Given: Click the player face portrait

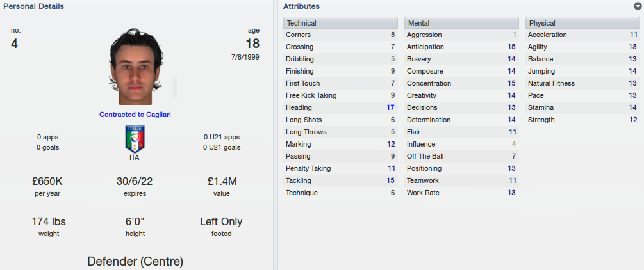Looking at the screenshot, I should (136, 67).
